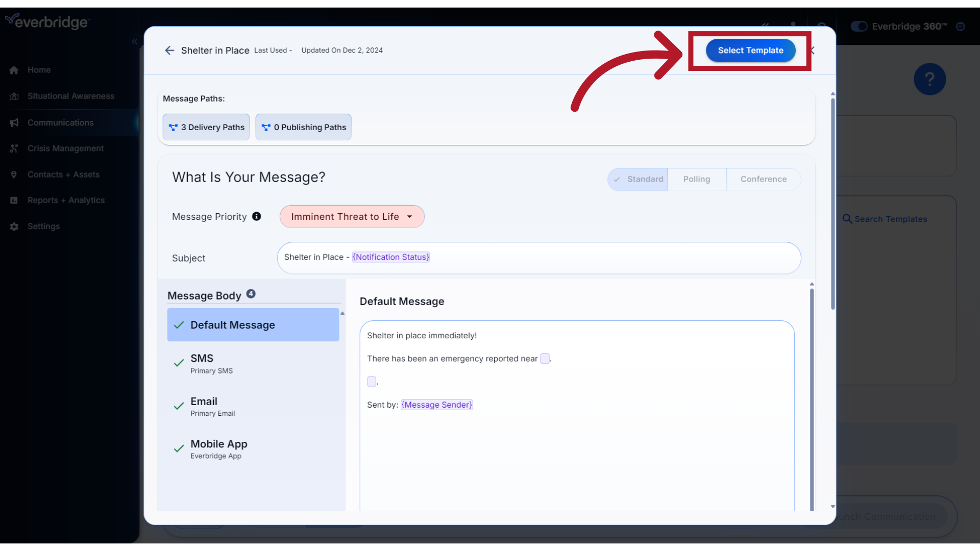980x551 pixels.
Task: Click the Communications sidebar icon
Action: (14, 122)
